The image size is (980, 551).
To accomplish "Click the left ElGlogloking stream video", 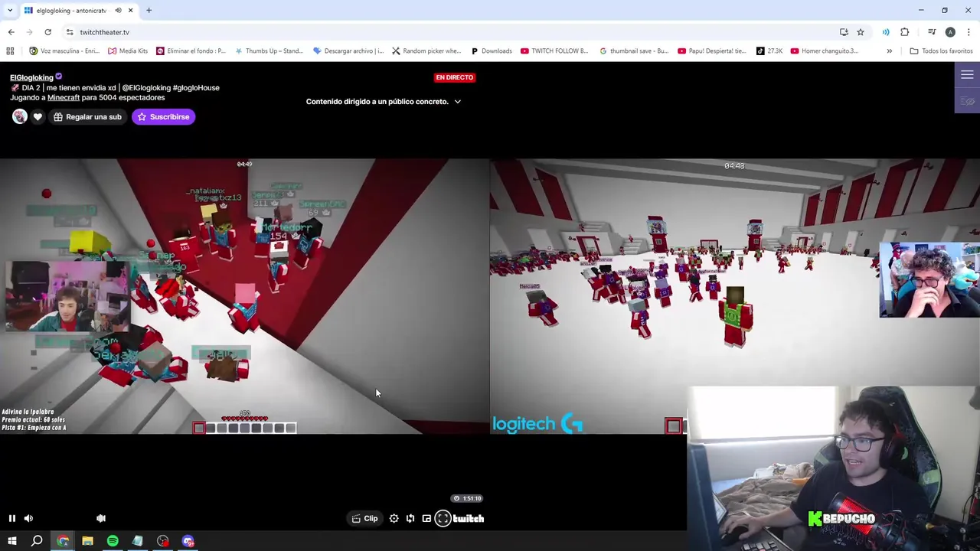I will pyautogui.click(x=244, y=296).
